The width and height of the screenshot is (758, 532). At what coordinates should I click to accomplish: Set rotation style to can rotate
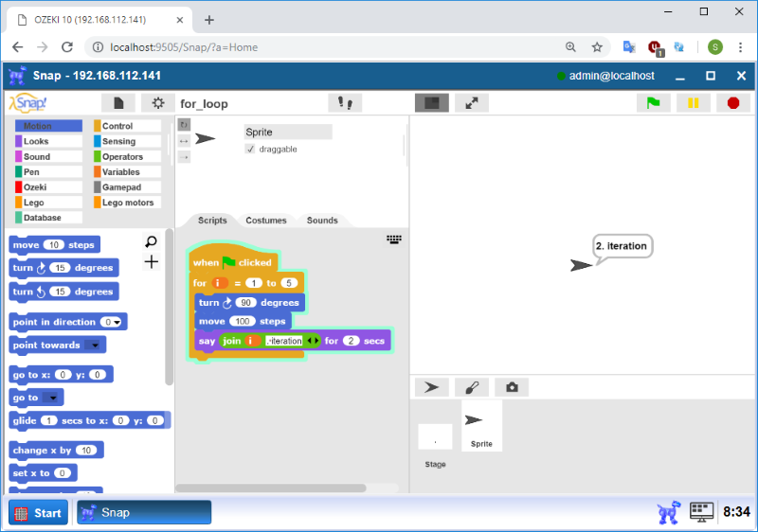pyautogui.click(x=184, y=125)
